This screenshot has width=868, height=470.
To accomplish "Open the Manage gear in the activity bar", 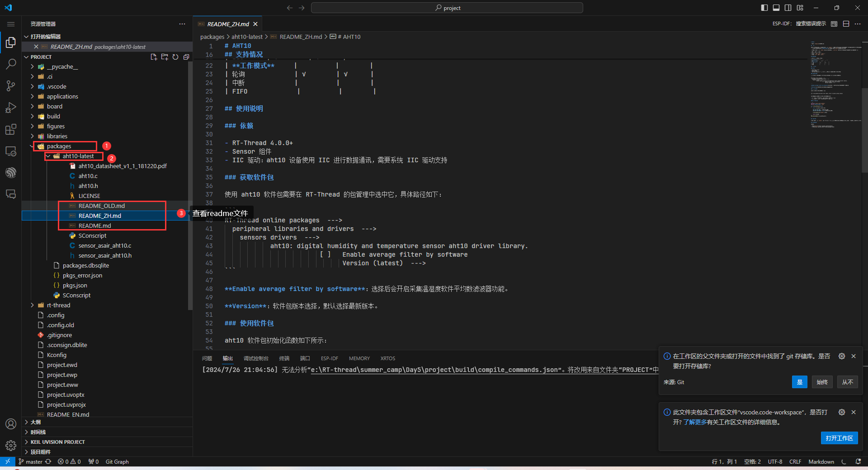I will 11,446.
